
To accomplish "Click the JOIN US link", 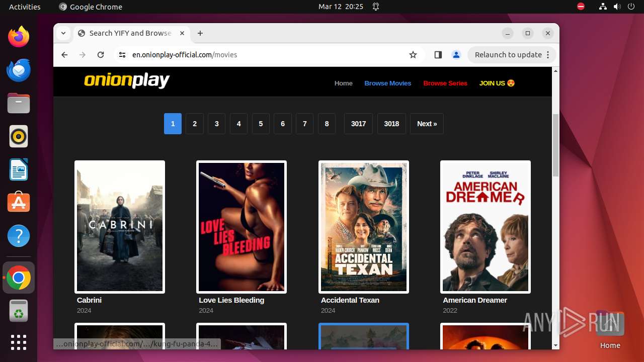I will [x=497, y=83].
